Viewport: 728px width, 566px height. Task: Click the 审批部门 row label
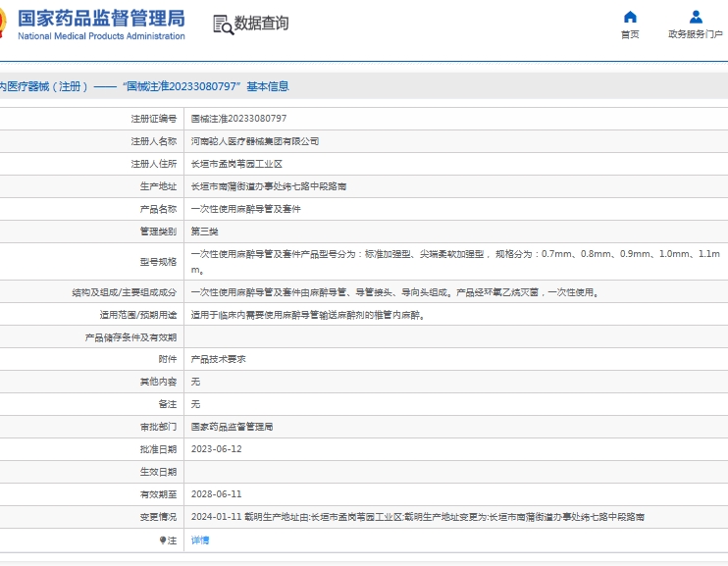(x=158, y=427)
